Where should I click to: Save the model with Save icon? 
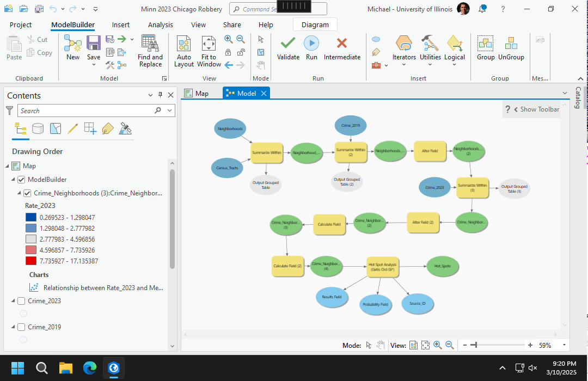pyautogui.click(x=94, y=44)
